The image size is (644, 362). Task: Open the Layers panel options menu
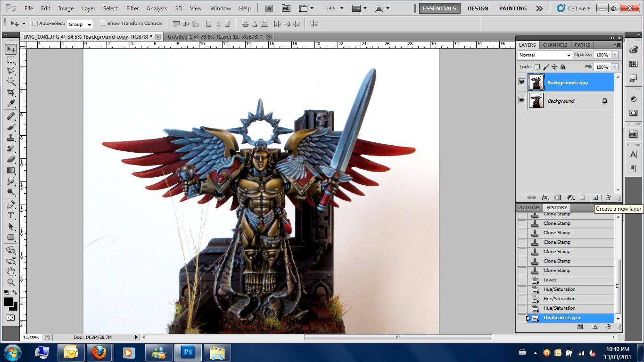coord(617,45)
